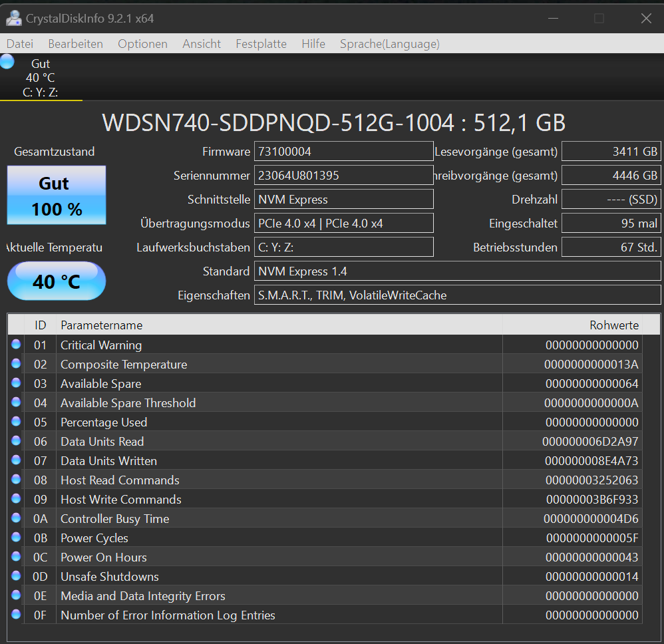Open the Bearbeiten menu
664x644 pixels.
tap(75, 44)
